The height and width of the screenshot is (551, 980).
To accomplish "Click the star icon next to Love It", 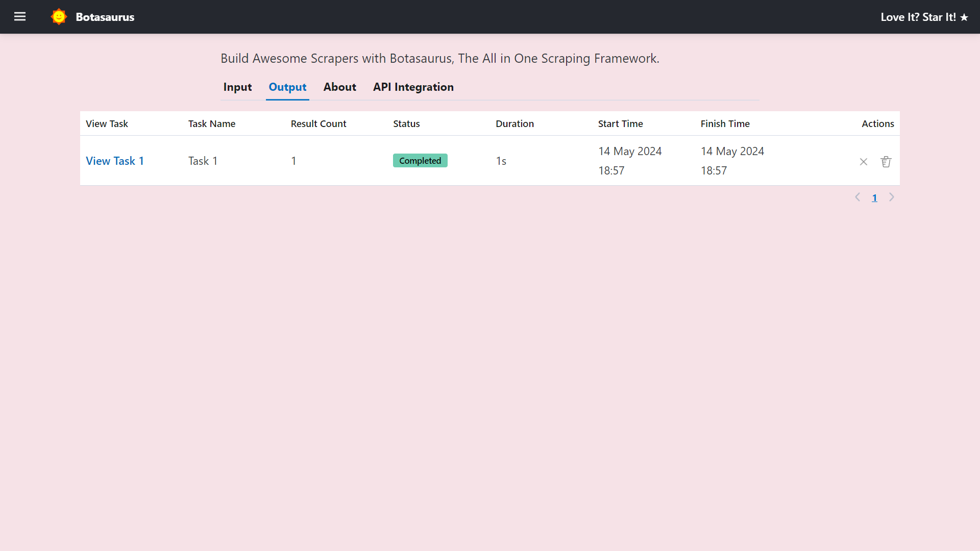I will pos(964,17).
